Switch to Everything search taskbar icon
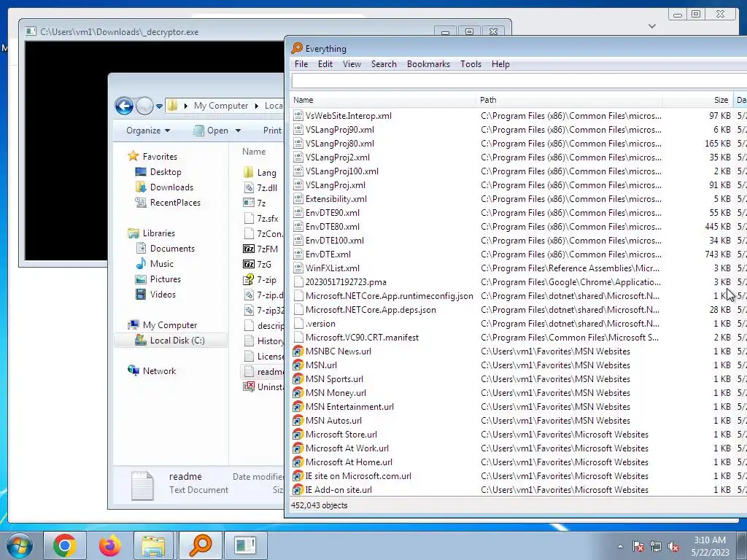 point(200,545)
